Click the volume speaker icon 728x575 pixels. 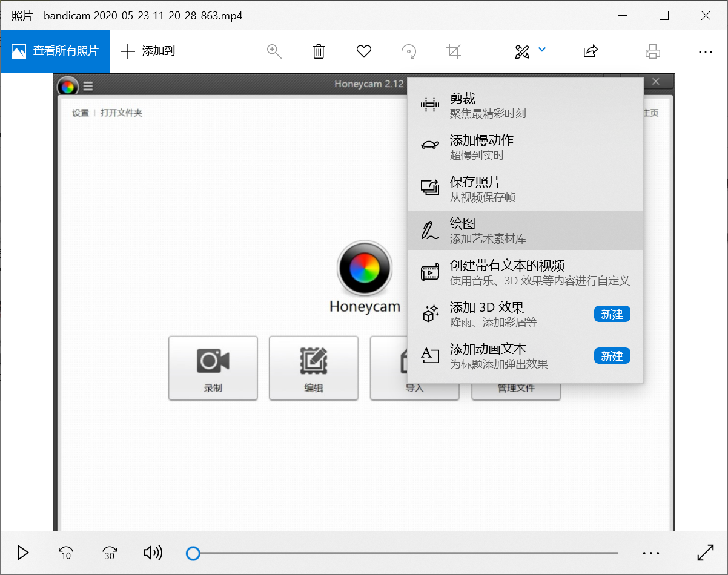153,553
